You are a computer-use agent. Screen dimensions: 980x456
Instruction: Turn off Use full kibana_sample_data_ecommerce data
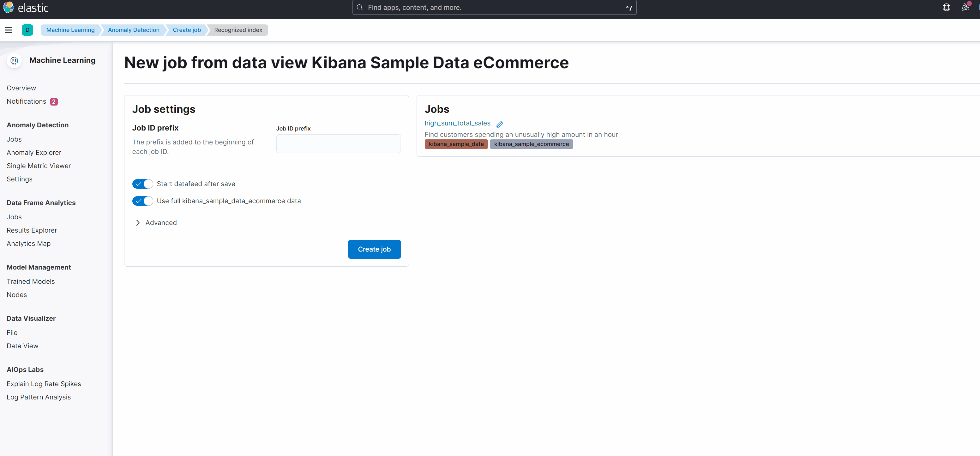click(x=142, y=201)
